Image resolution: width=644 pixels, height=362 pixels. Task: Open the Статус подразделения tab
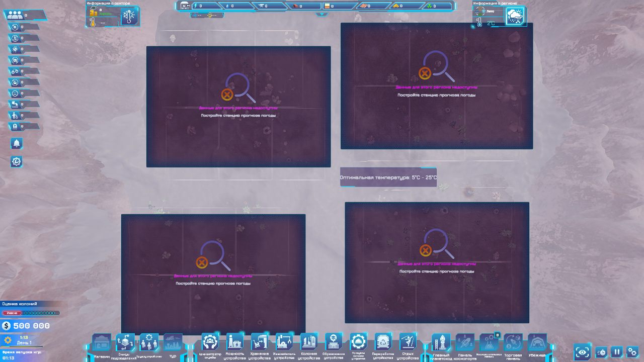(x=125, y=343)
